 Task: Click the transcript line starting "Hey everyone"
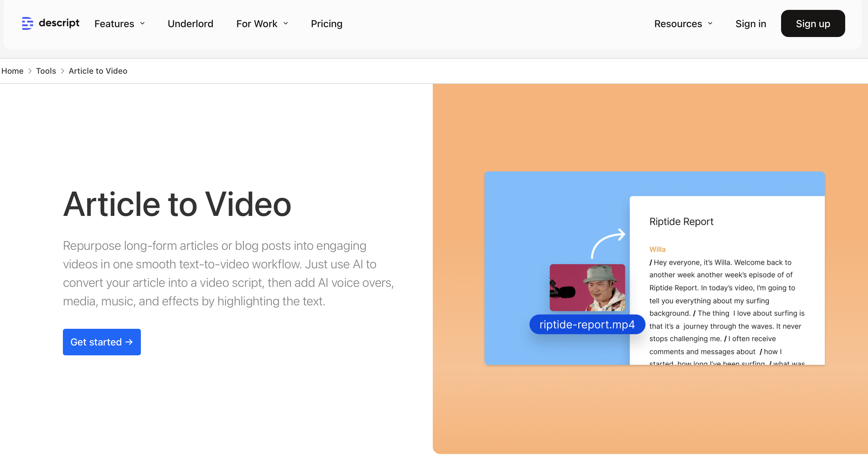pos(720,262)
